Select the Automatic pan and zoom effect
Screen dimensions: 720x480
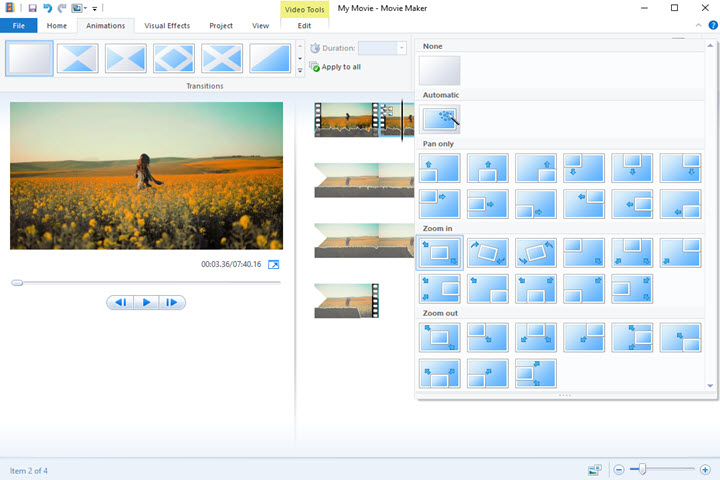coord(440,120)
